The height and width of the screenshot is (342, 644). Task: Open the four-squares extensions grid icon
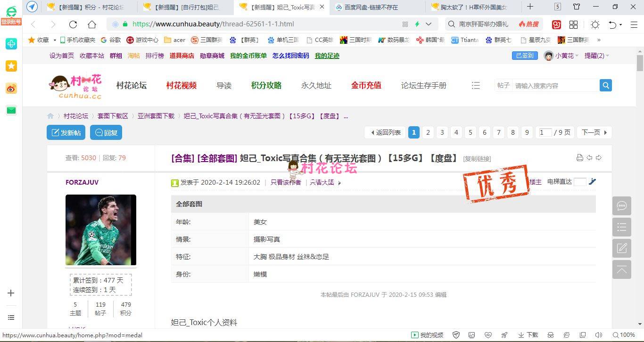tap(574, 24)
